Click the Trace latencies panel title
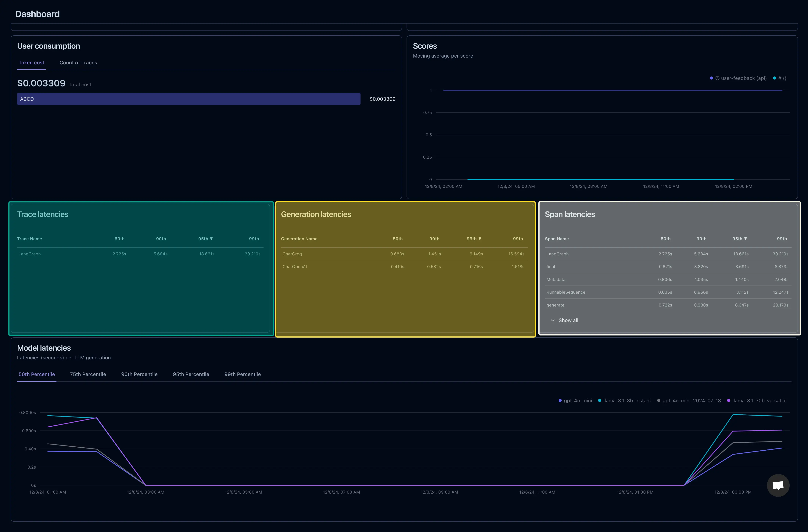Screen dimensions: 808x532 coord(43,215)
